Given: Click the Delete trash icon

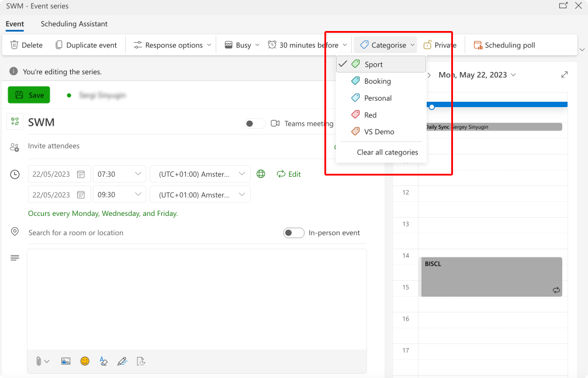Looking at the screenshot, I should tap(14, 45).
